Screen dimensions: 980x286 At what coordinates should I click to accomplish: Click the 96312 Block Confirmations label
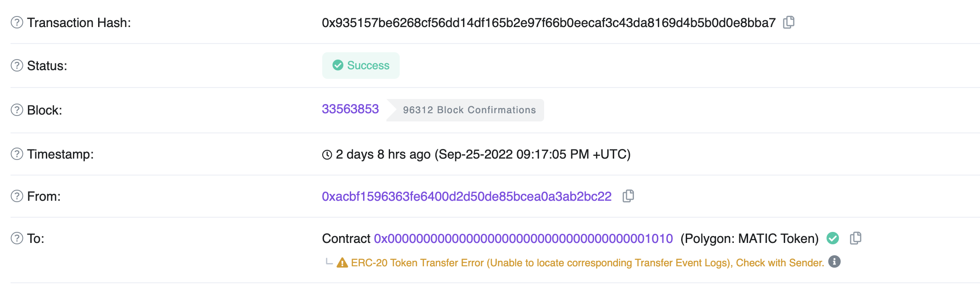(469, 110)
